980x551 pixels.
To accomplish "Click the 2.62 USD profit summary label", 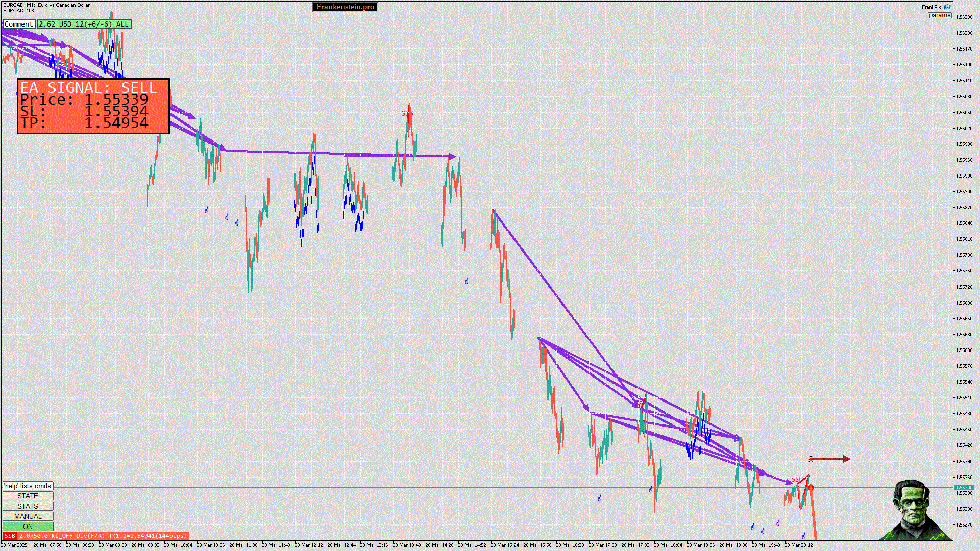I will (84, 24).
